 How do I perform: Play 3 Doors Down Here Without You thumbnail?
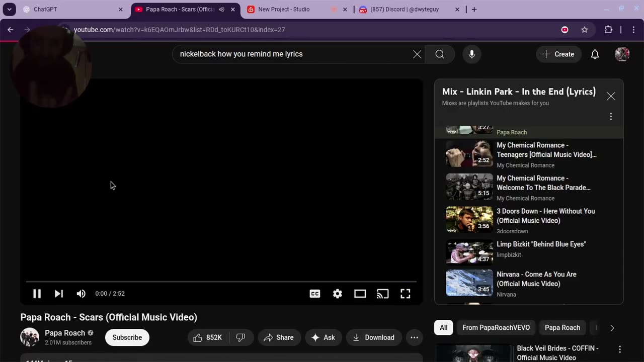(469, 220)
